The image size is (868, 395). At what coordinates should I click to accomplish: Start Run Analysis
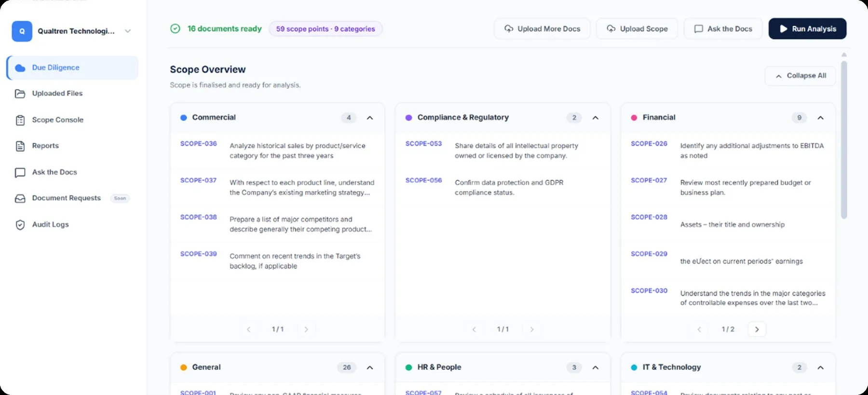coord(808,29)
